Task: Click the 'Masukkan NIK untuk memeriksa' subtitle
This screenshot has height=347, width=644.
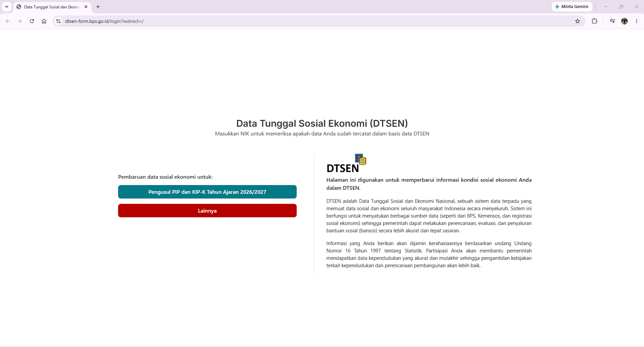Action: (x=322, y=133)
